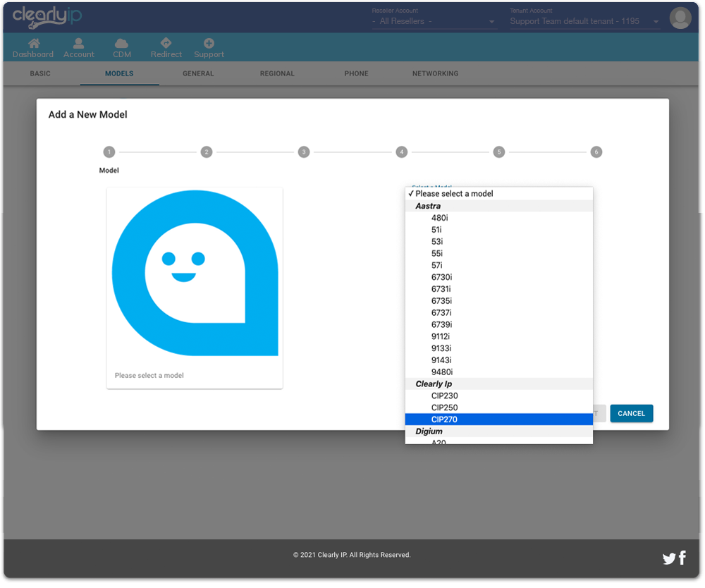705x588 pixels.
Task: Open the Support plus icon
Action: pos(209,44)
